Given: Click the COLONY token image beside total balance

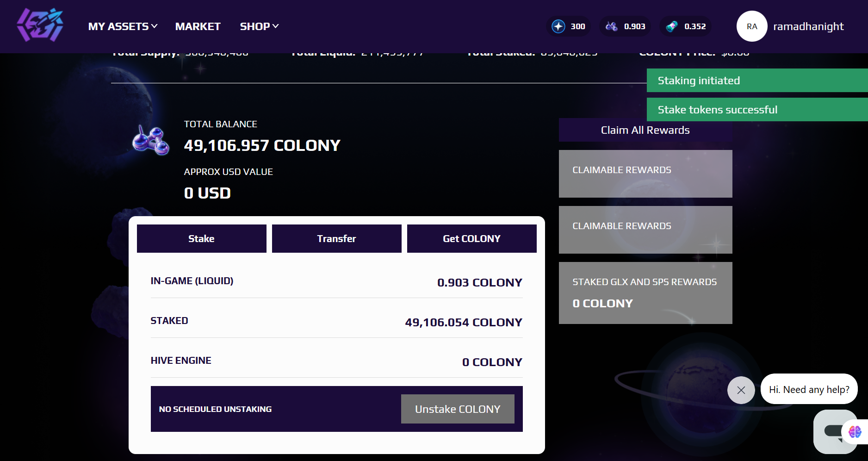Looking at the screenshot, I should [x=151, y=140].
